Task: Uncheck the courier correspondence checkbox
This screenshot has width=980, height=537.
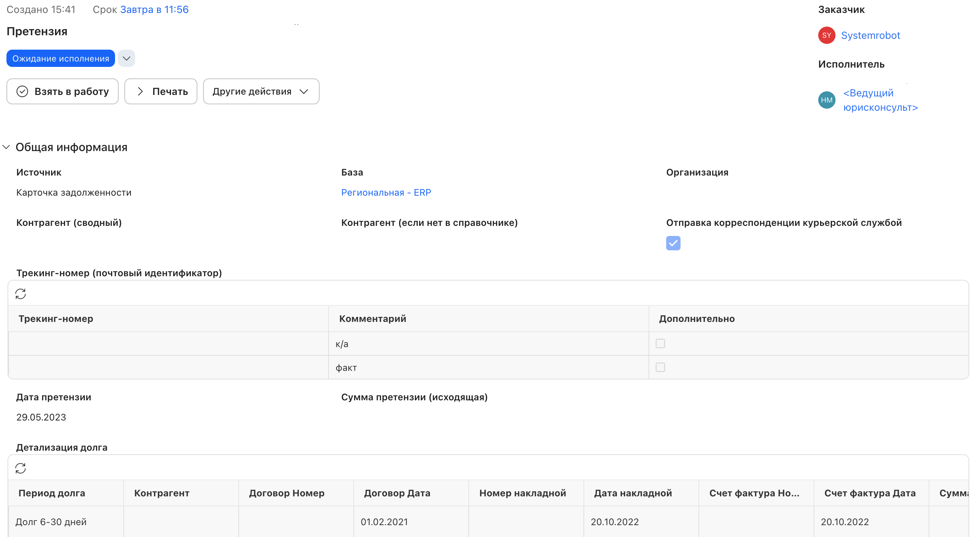Action: click(x=673, y=243)
